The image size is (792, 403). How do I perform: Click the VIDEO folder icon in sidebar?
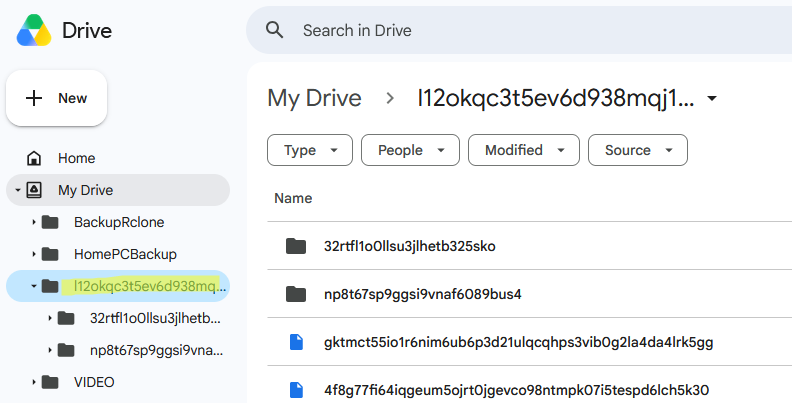click(50, 382)
